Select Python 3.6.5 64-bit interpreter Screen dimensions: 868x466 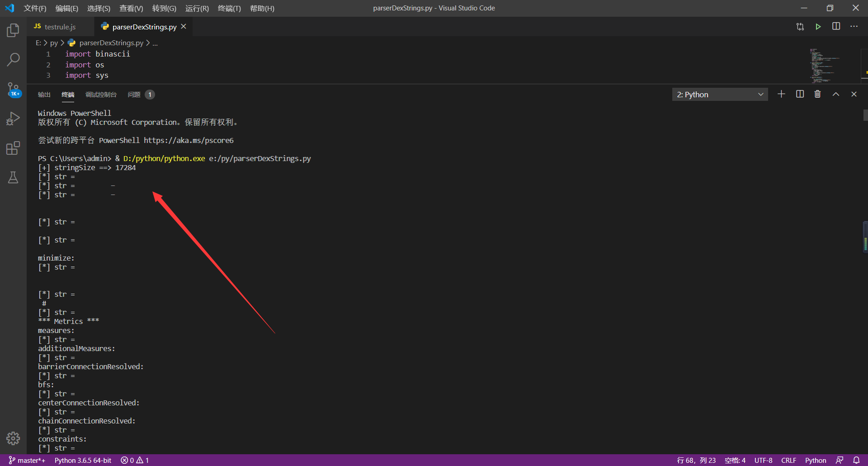[x=83, y=460]
